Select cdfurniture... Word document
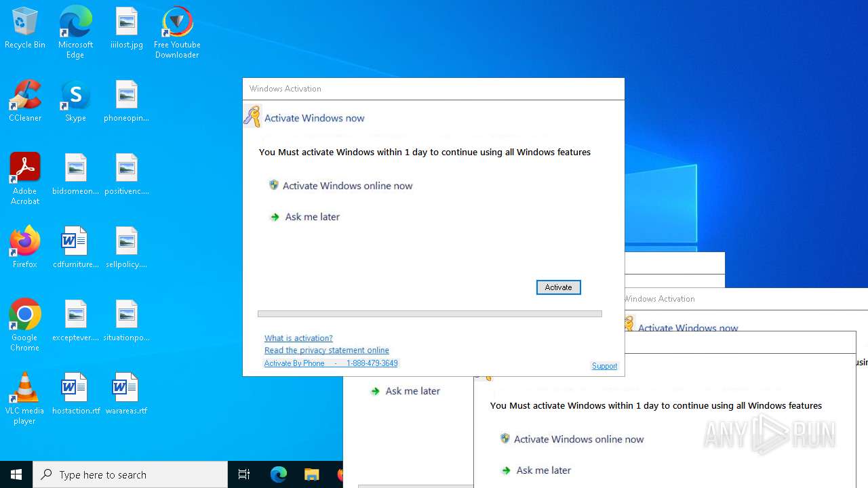The image size is (868, 488). (75, 248)
